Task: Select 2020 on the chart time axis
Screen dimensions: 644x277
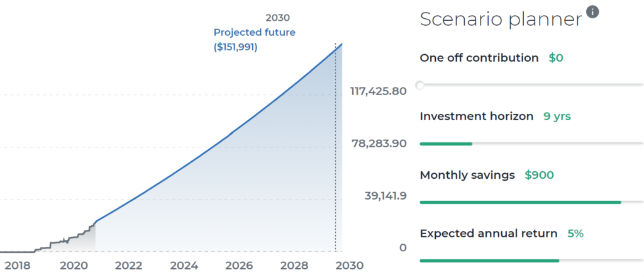Action: coord(73,266)
